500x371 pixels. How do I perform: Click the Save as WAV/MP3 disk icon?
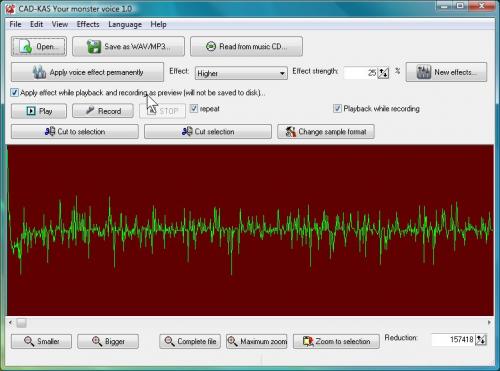(94, 47)
